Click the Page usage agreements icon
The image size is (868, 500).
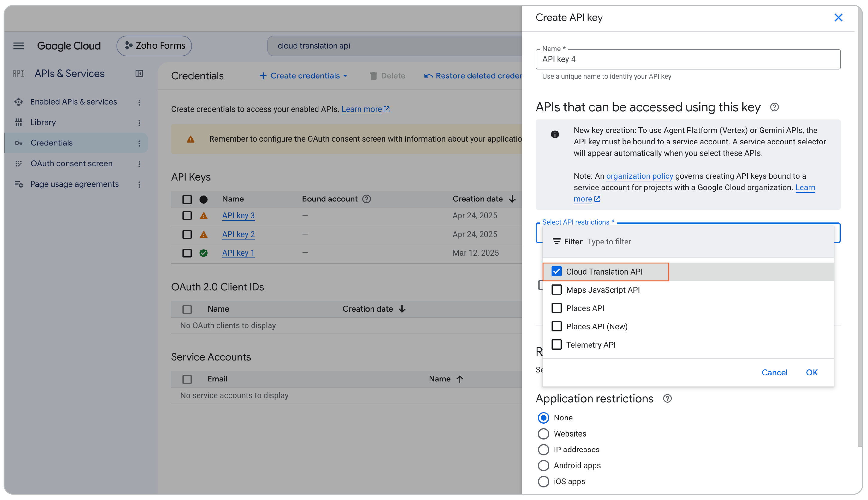coord(19,184)
